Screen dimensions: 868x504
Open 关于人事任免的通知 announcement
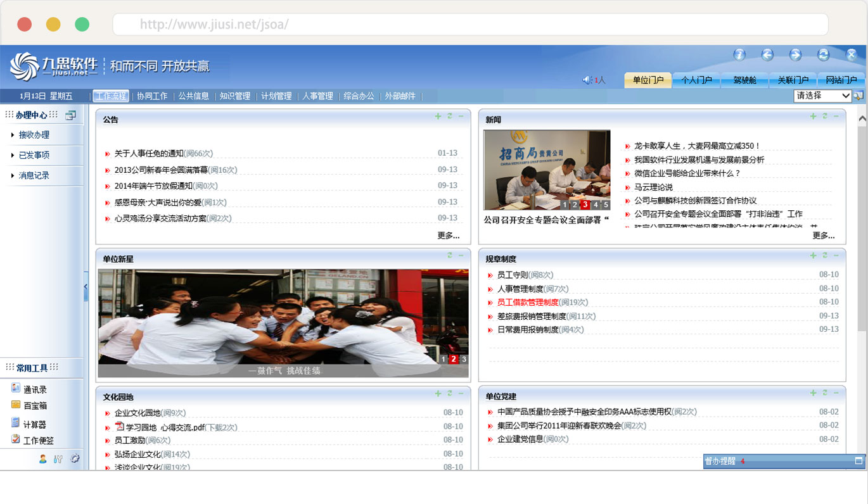(x=149, y=153)
